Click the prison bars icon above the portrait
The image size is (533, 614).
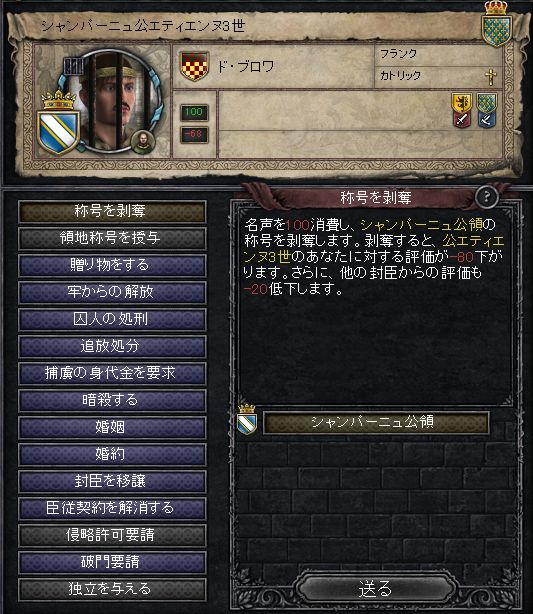73,67
